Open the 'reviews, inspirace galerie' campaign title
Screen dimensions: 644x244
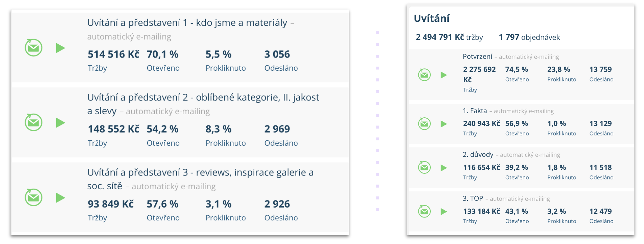200,173
